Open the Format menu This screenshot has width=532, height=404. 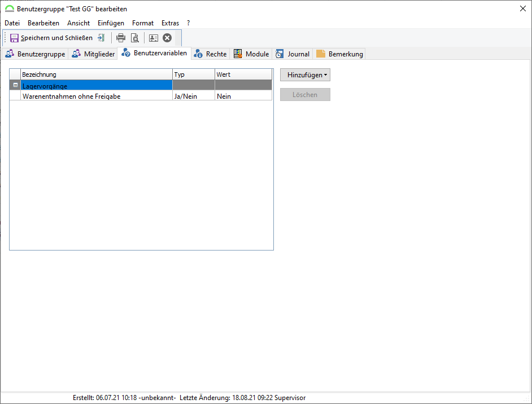pos(143,23)
